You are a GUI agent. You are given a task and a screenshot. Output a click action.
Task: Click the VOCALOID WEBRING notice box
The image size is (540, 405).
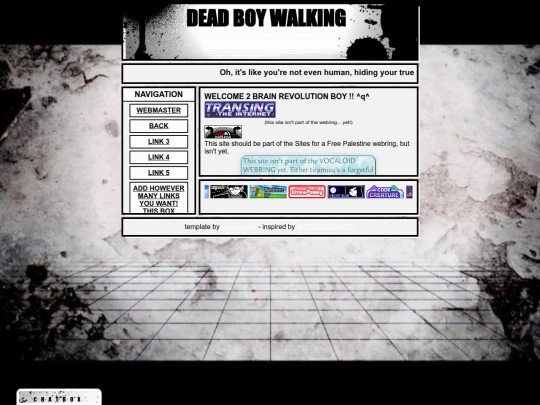[308, 165]
